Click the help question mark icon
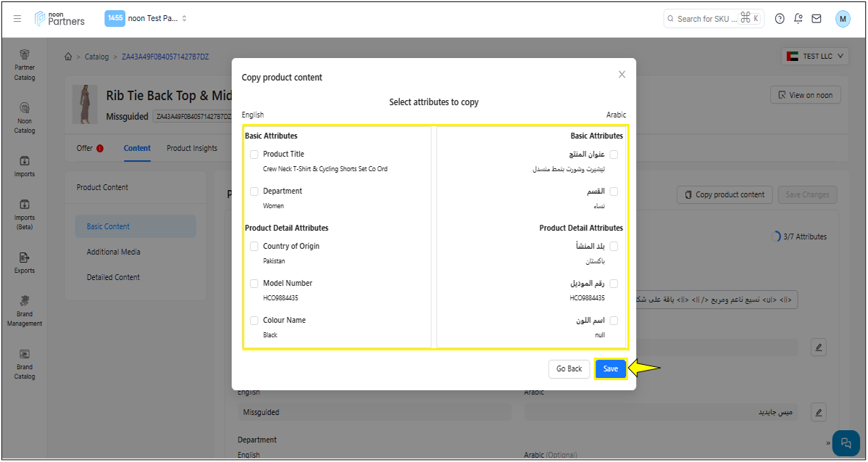Screen dimensions: 868x462 (780, 19)
